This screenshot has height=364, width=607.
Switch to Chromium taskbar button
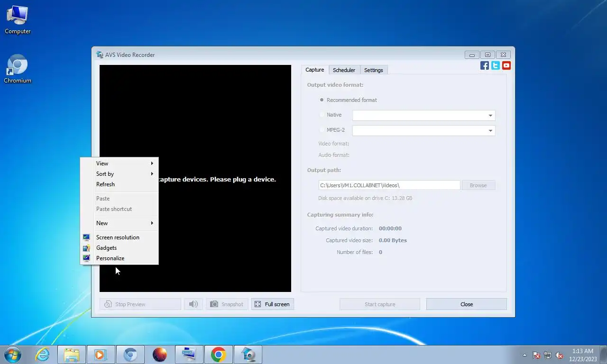pos(130,355)
